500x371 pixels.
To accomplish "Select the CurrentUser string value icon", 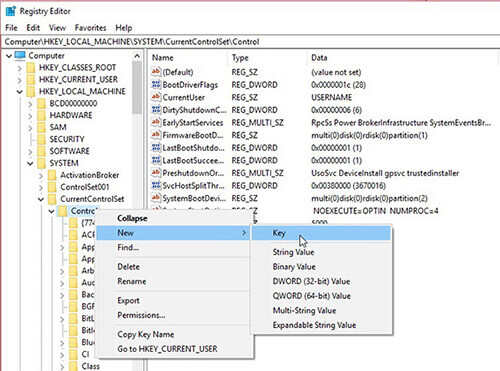I will click(x=156, y=97).
